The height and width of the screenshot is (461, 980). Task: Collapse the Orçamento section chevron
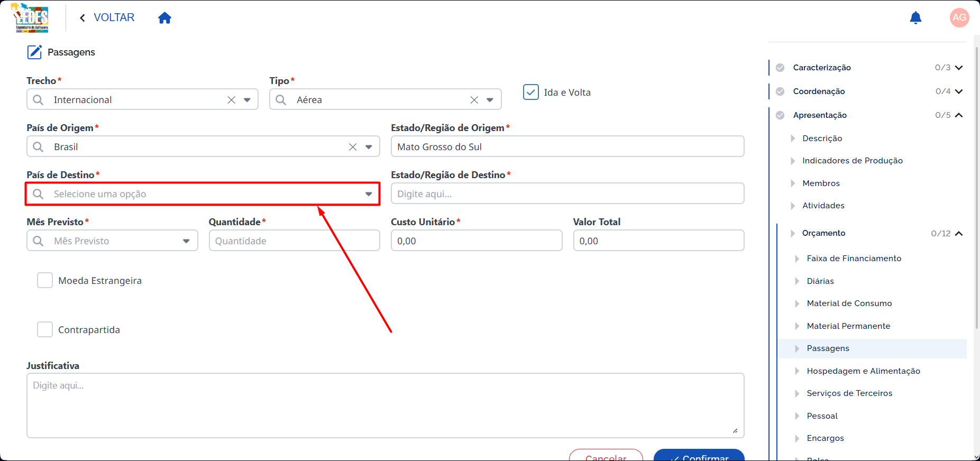pos(959,233)
